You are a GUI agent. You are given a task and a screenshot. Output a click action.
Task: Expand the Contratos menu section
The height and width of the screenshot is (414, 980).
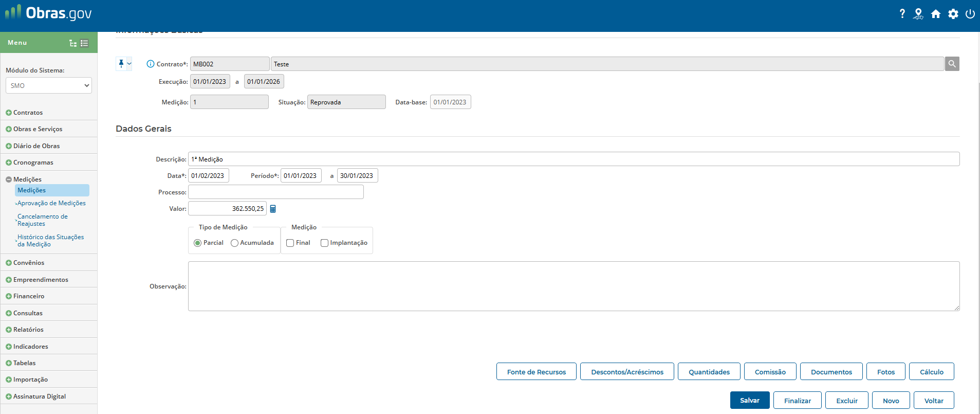click(28, 113)
